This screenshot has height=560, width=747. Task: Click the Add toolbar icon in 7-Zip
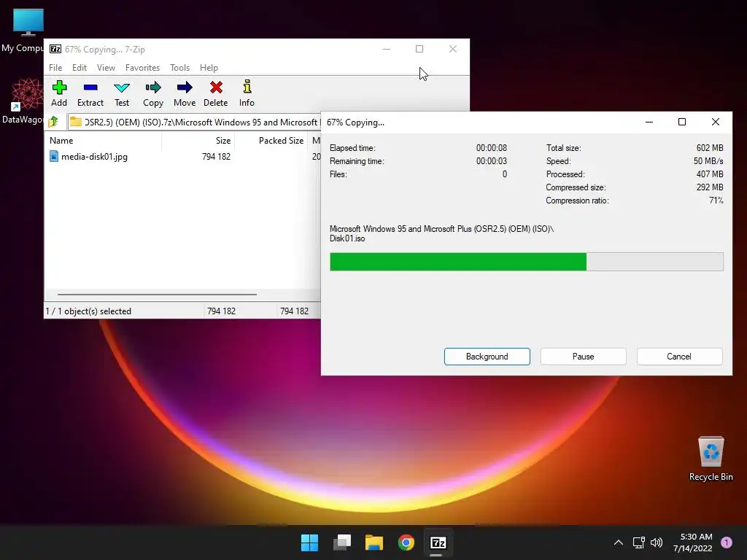coord(59,87)
